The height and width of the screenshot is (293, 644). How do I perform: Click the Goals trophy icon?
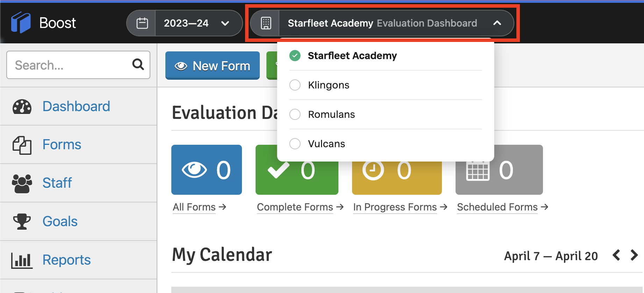[x=22, y=222]
